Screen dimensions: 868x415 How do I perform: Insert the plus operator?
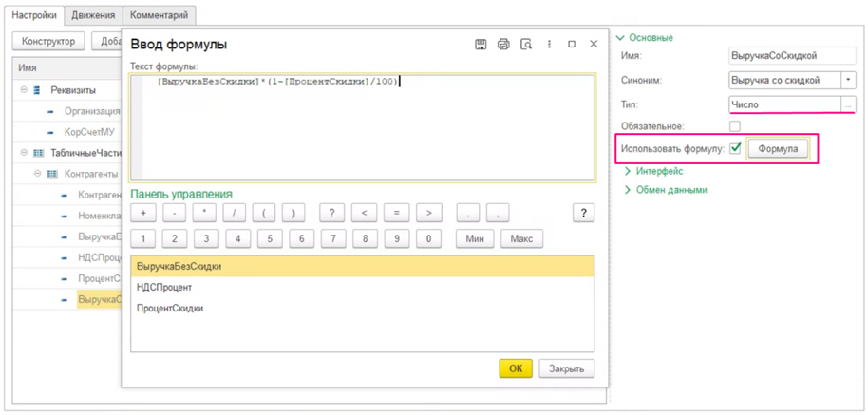click(143, 213)
